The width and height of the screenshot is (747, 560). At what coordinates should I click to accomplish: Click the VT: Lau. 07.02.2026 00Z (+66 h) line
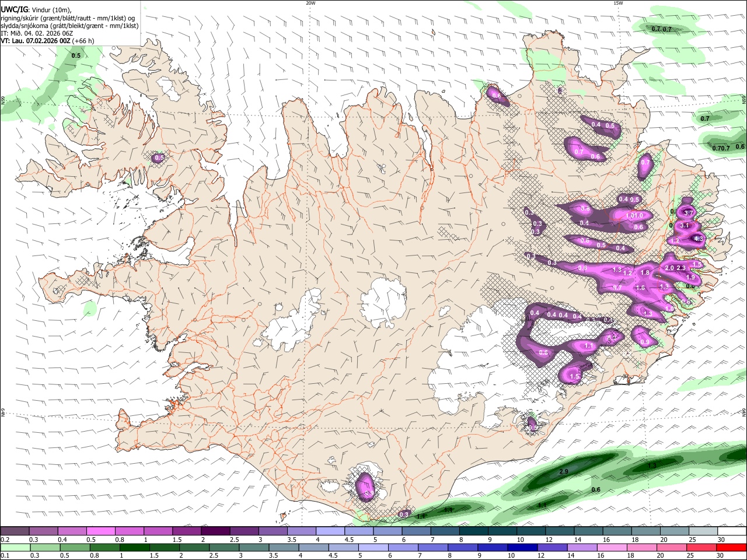click(47, 41)
